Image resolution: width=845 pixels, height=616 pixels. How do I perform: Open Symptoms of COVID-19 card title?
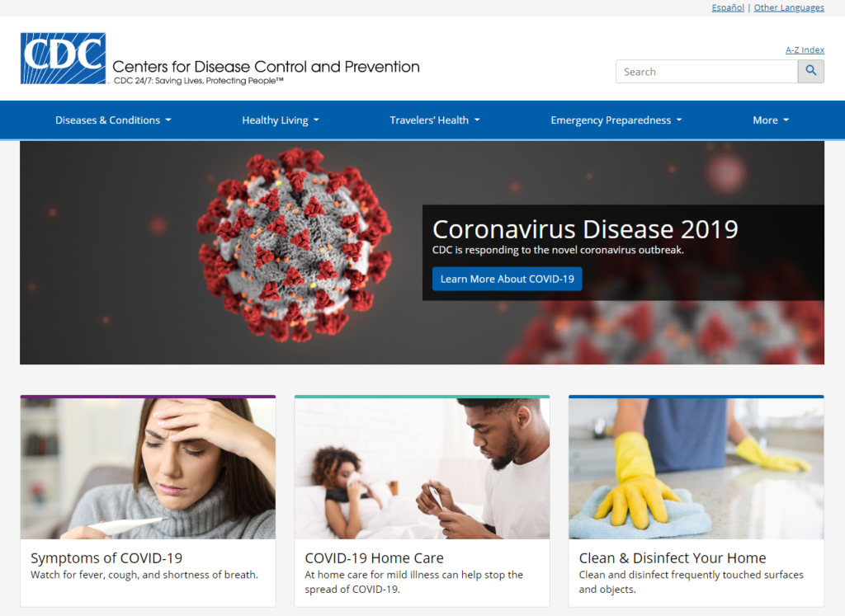(x=106, y=557)
